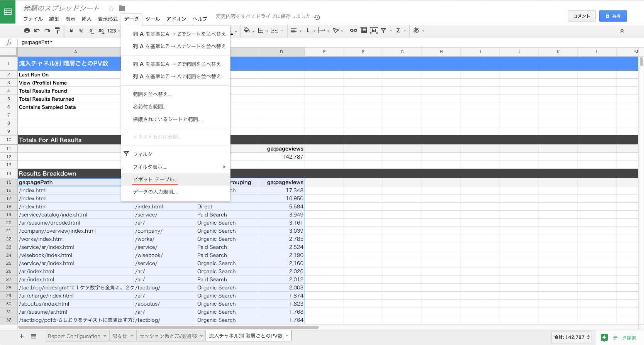644x345 pixels.
Task: Open the 合計 sum summary dropdown
Action: coord(572,337)
